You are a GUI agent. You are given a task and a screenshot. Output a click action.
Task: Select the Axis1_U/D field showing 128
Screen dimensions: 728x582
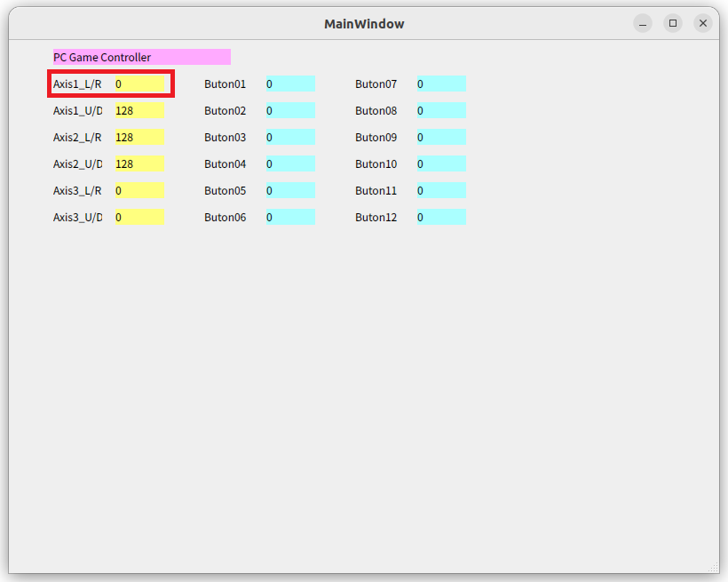[138, 110]
